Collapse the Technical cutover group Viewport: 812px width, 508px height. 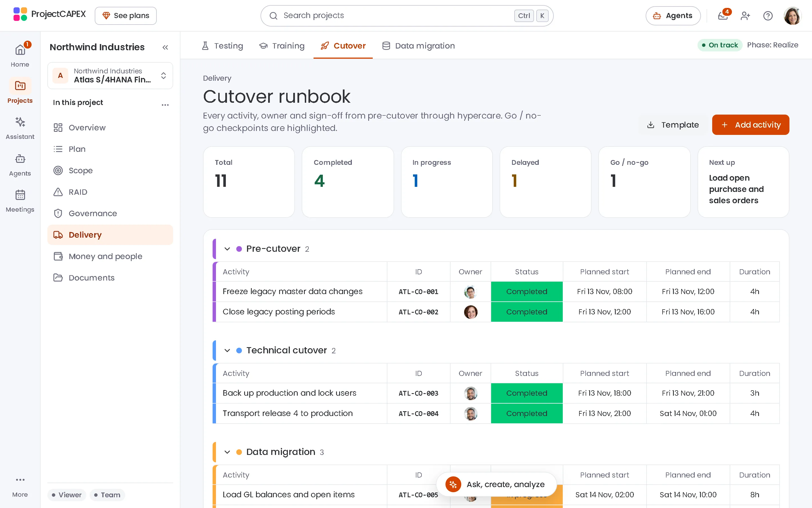(227, 351)
